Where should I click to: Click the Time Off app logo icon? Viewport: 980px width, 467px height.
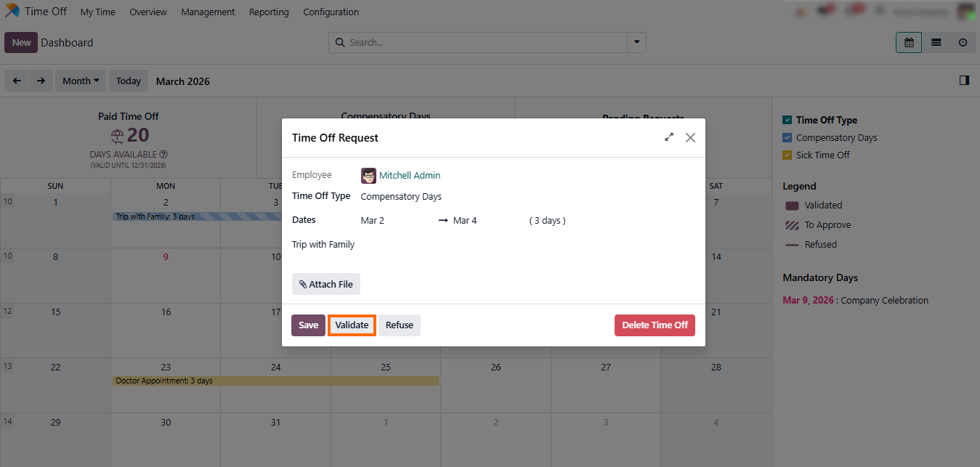point(12,12)
